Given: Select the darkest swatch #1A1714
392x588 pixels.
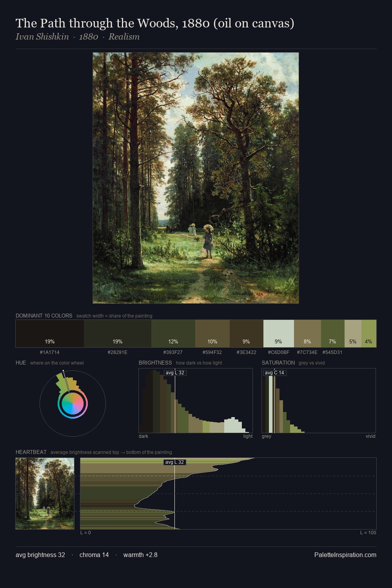Looking at the screenshot, I should (x=50, y=334).
